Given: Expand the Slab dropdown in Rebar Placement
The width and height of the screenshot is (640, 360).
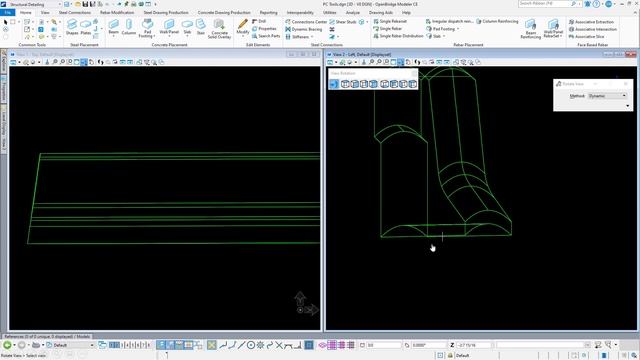Looking at the screenshot, I should (x=444, y=36).
